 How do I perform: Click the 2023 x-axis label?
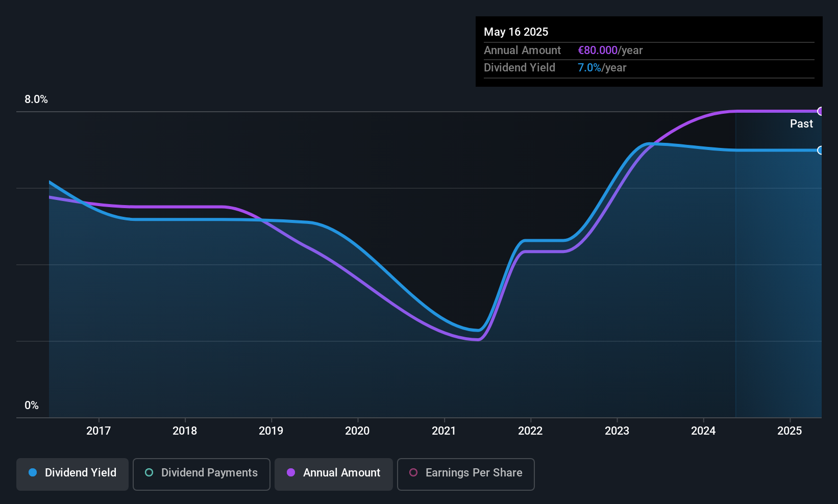point(617,431)
